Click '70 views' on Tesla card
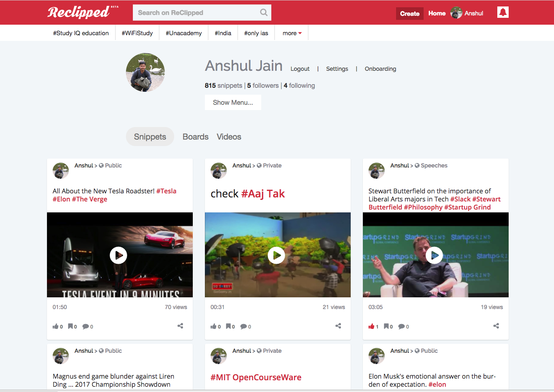Viewport: 554px width, 392px height. click(x=176, y=307)
